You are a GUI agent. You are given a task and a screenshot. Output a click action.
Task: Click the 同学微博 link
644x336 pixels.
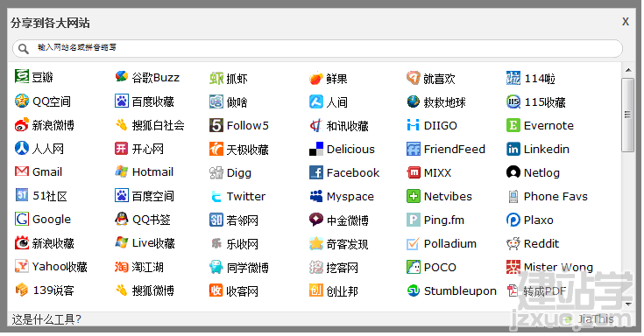[x=248, y=268]
